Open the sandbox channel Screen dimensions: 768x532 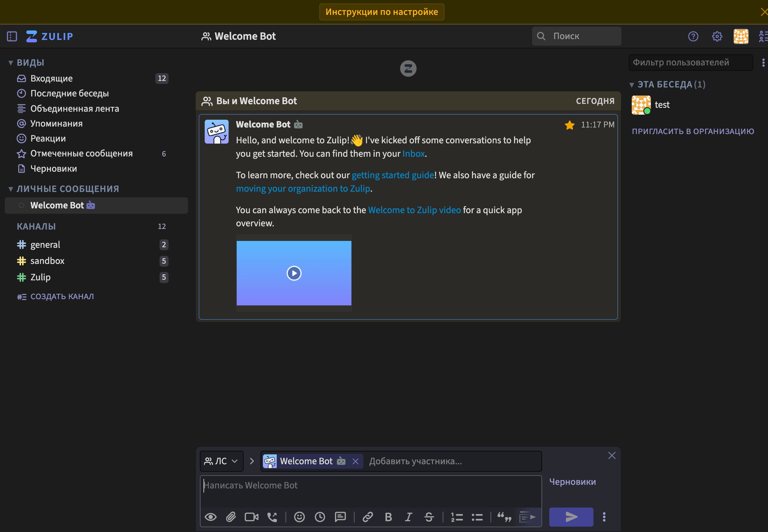pos(48,261)
